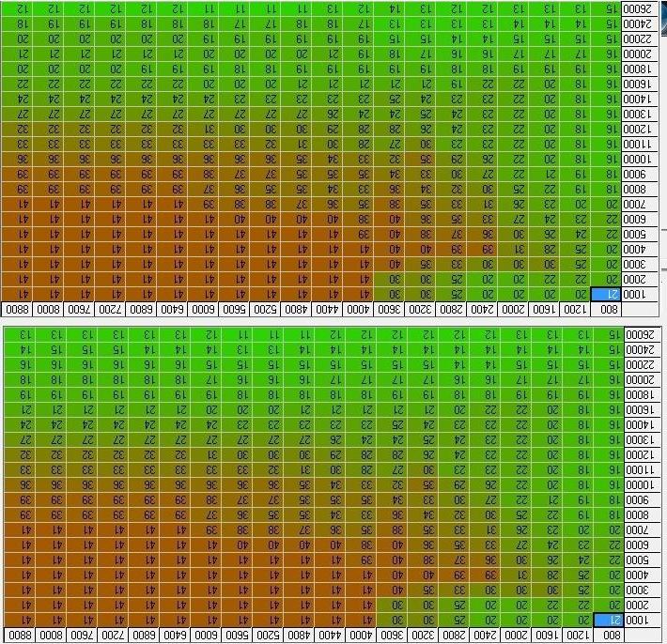
Task: Select the 5600 column header in lower table
Action: pyautogui.click(x=238, y=636)
